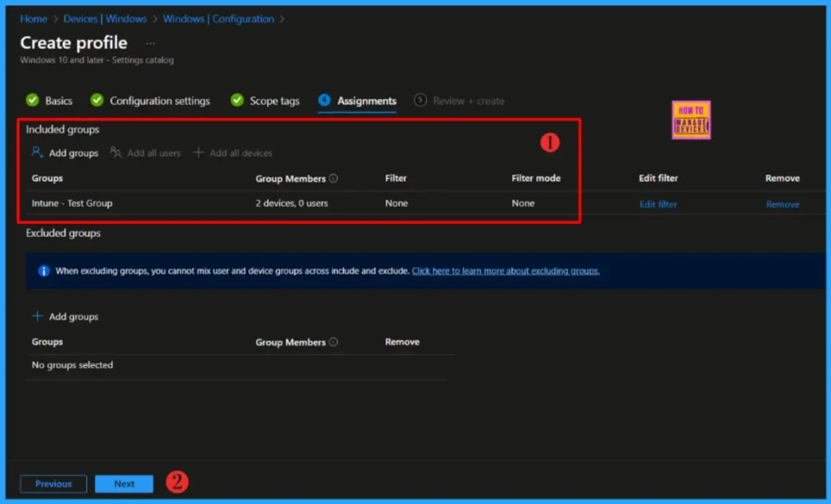This screenshot has height=504, width=831.
Task: Click the Group Members info icon in Excluded groups
Action: click(334, 342)
